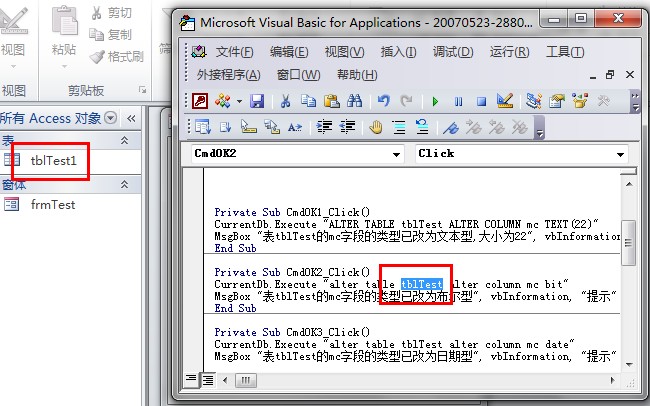Click the Comment Block icon
650x406 pixels.
coord(399,127)
